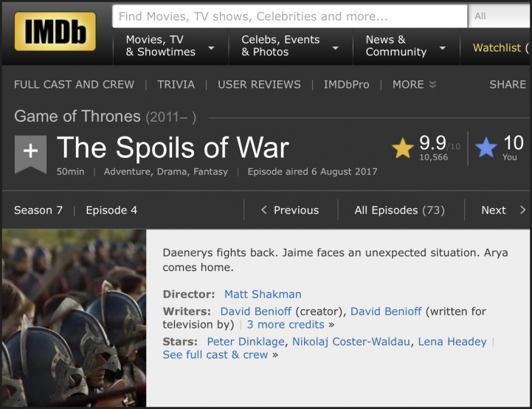Click '3 more credits' link

[x=286, y=324]
